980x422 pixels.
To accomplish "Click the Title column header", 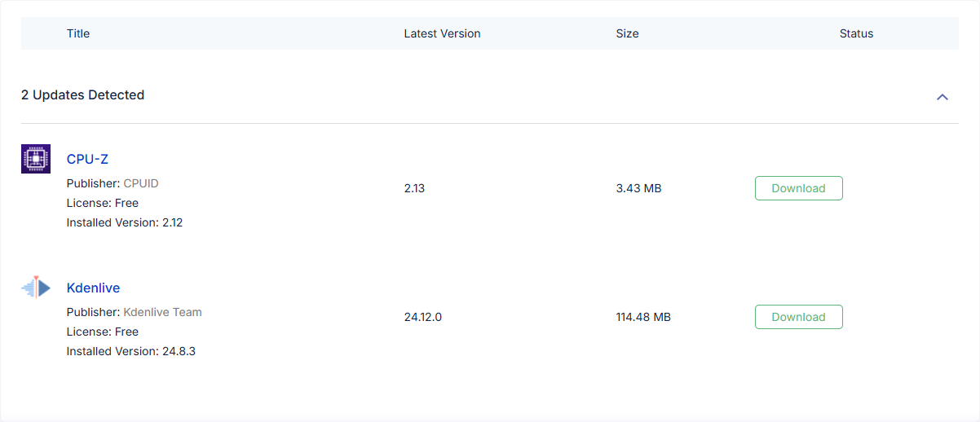I will 78,33.
